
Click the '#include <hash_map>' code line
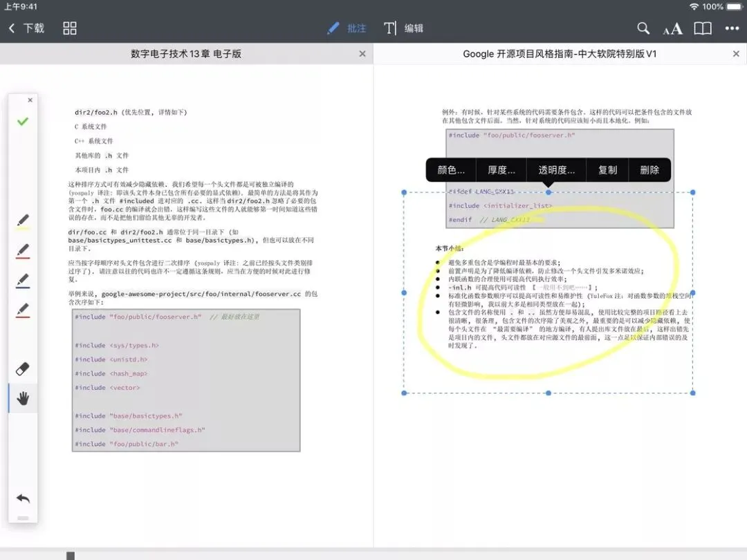tap(111, 374)
